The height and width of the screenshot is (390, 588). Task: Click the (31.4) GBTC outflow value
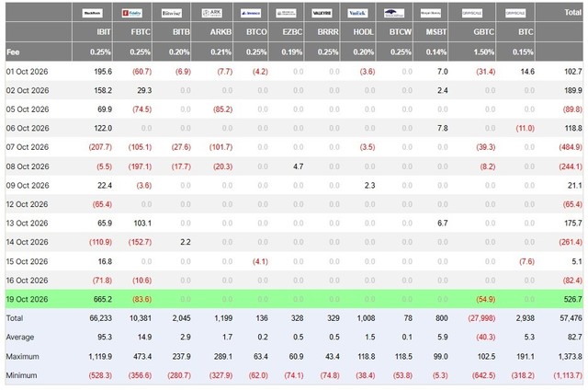pos(486,72)
